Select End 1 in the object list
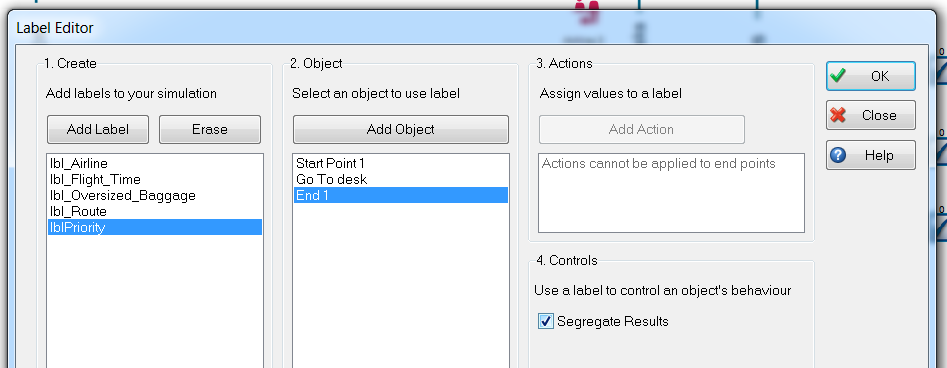The width and height of the screenshot is (947, 368). pyautogui.click(x=400, y=195)
